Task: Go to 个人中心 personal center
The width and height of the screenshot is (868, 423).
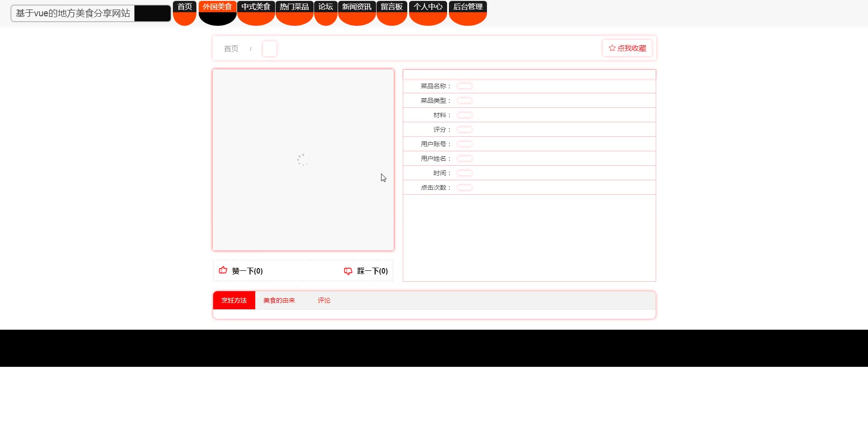Action: [428, 13]
